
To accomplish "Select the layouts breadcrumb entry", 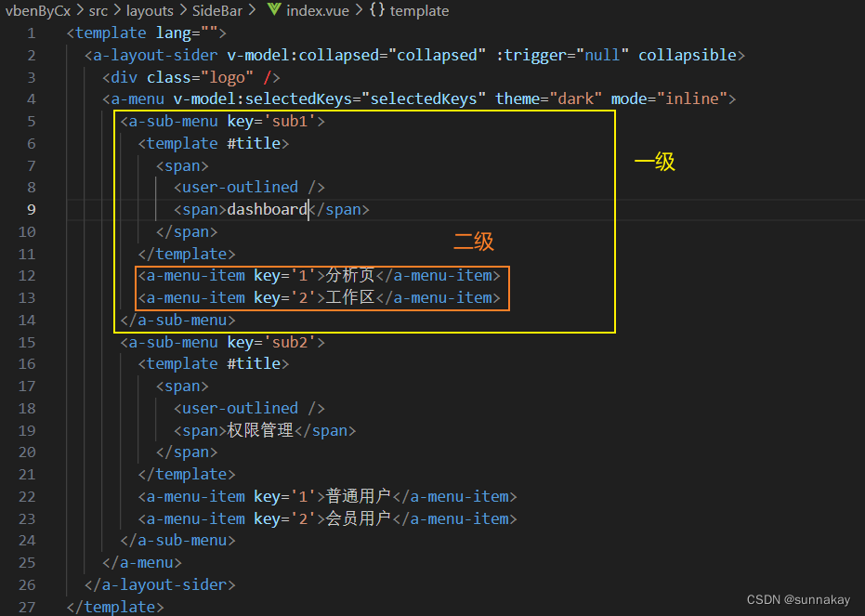I will pos(150,10).
